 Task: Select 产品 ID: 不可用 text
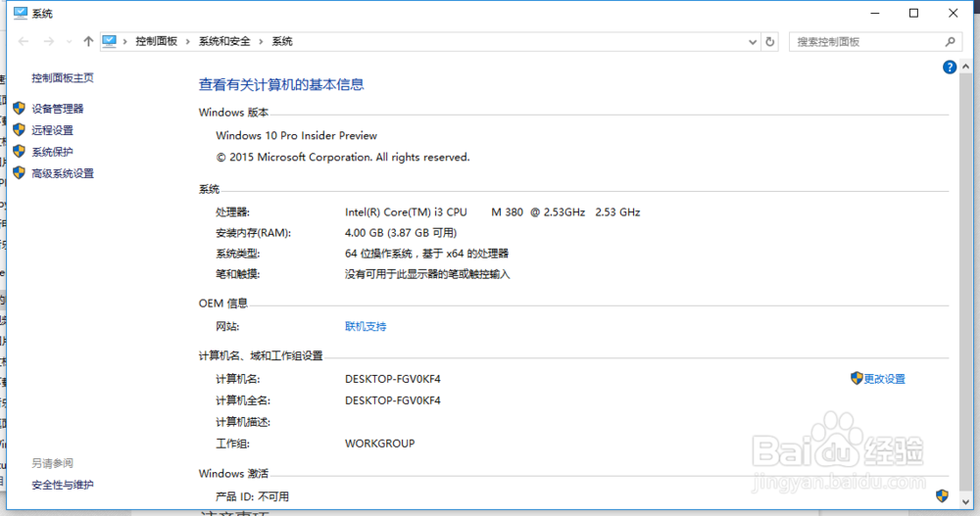click(x=252, y=496)
